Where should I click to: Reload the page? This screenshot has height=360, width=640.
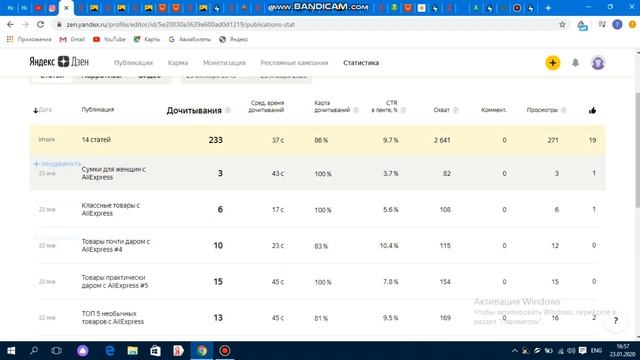40,24
